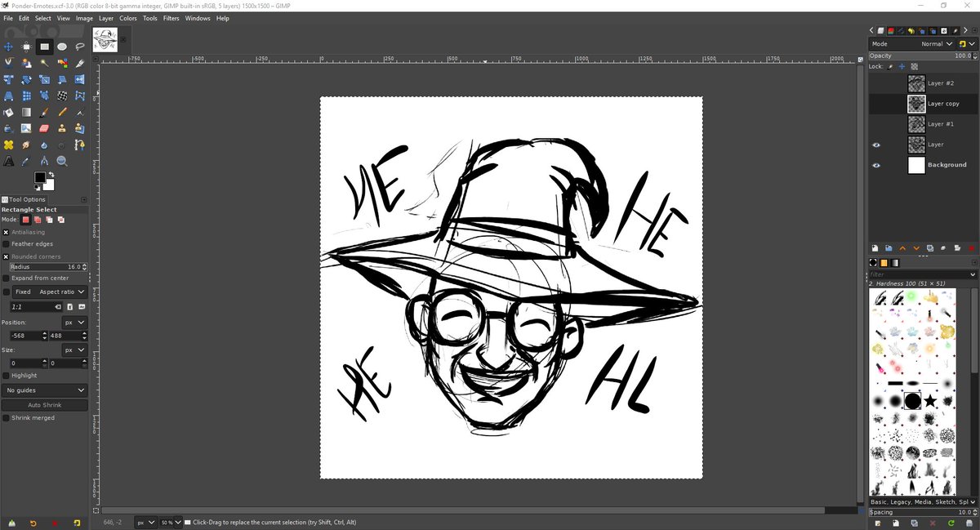Viewport: 980px width, 530px height.
Task: Toggle the Rounded corners checkbox
Action: [6, 256]
